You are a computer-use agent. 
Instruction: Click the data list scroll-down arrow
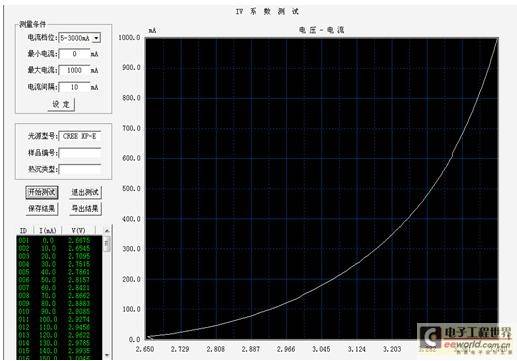[x=107, y=355]
